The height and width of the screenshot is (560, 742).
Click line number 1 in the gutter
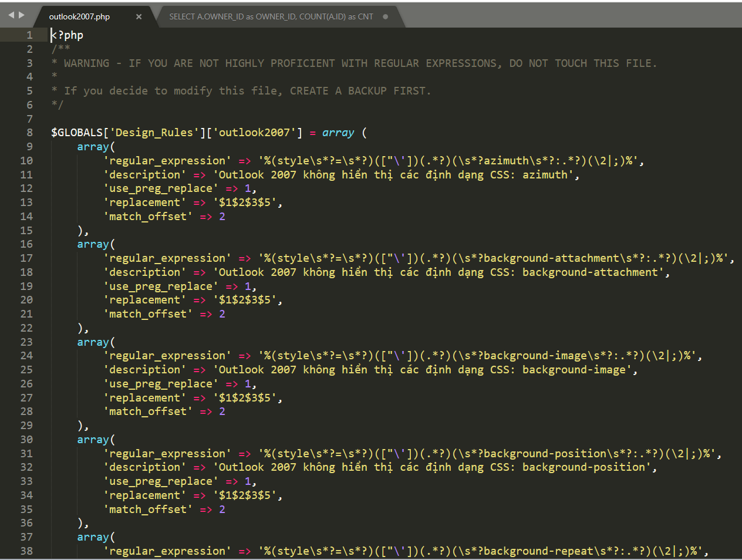click(x=29, y=35)
